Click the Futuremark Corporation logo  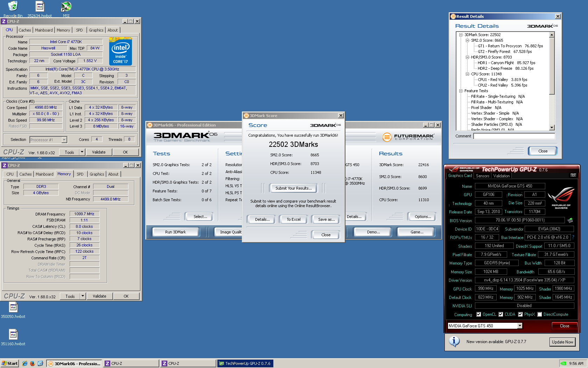(408, 137)
